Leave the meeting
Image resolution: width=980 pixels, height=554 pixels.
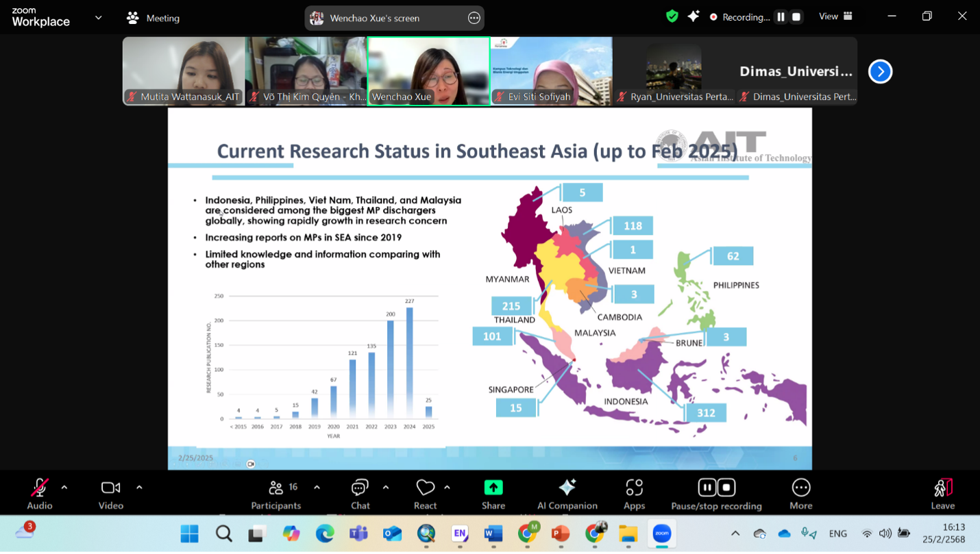pos(942,494)
